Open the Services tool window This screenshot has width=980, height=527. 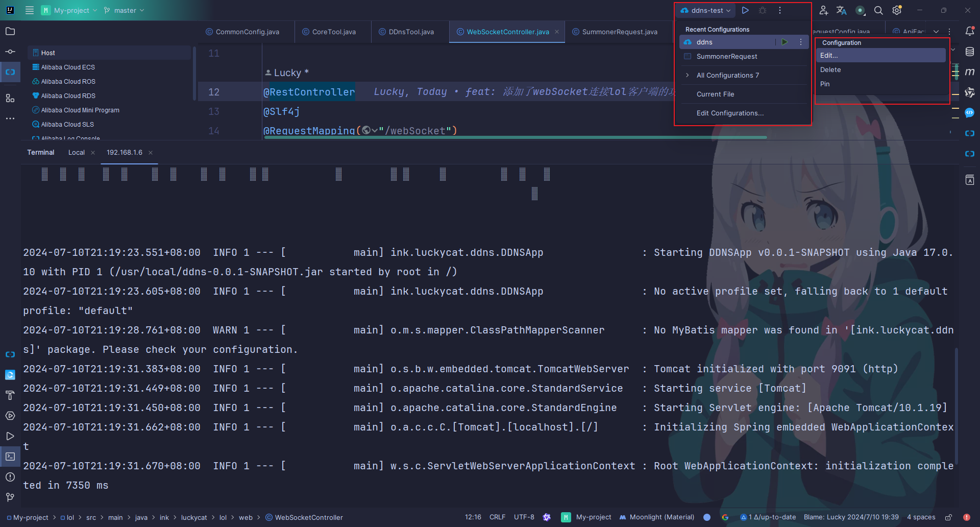[x=10, y=416]
